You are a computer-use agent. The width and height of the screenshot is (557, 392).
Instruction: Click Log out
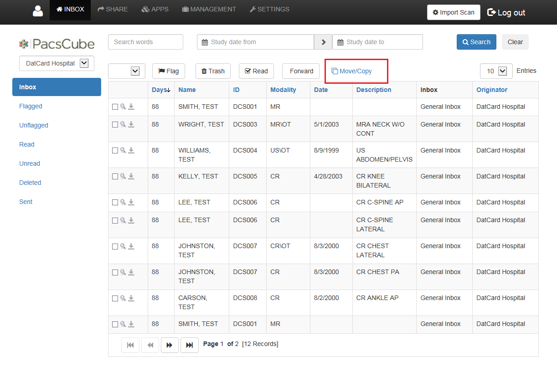coord(506,12)
